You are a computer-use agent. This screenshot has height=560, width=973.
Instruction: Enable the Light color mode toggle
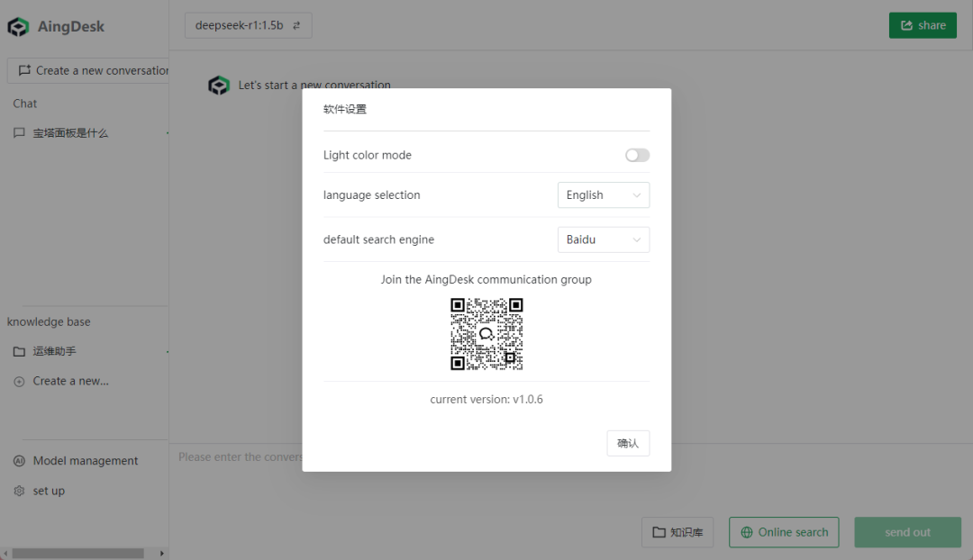(x=637, y=155)
